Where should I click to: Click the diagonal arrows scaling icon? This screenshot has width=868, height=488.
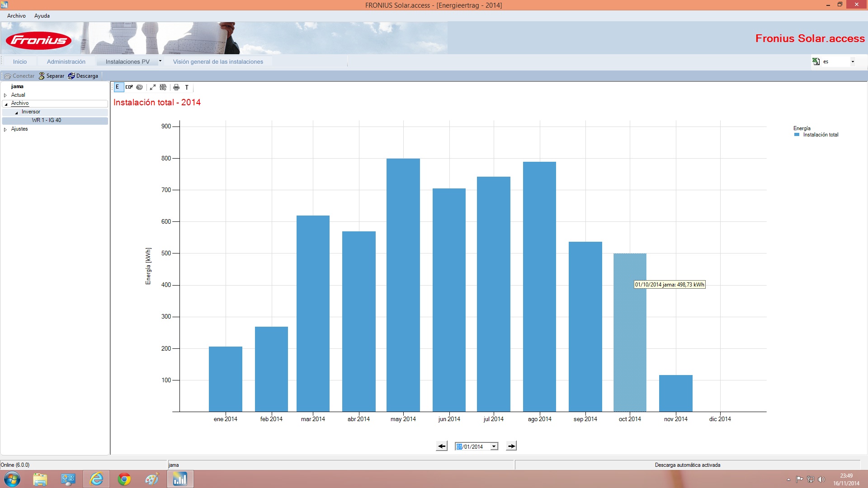tap(153, 87)
